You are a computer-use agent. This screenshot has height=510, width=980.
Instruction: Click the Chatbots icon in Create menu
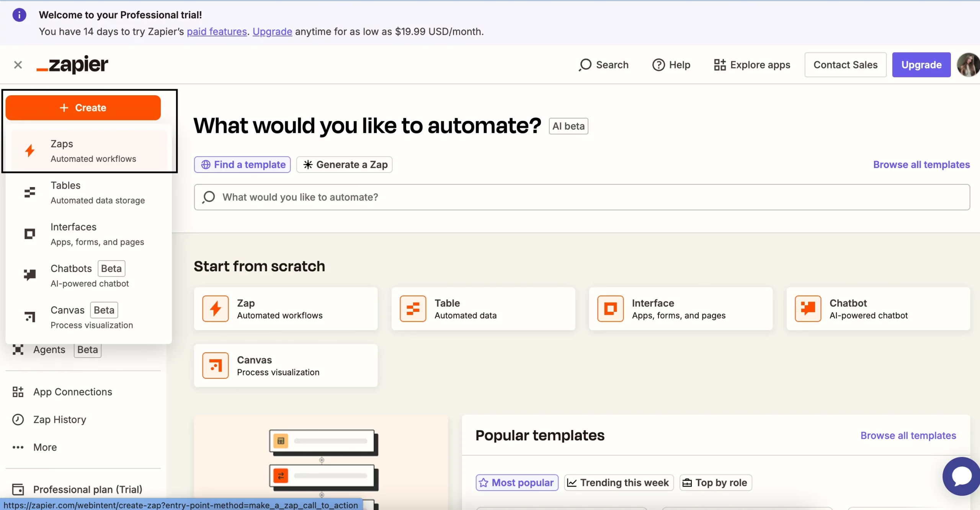tap(30, 275)
